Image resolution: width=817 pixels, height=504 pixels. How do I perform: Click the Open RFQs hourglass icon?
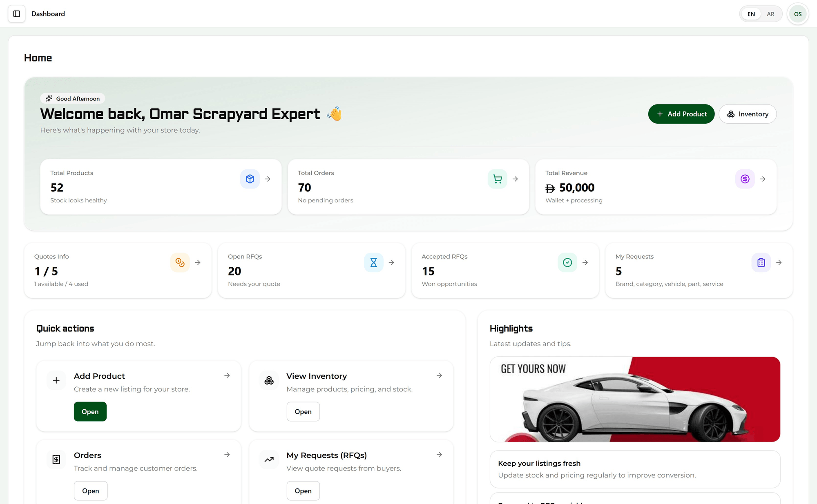(x=374, y=262)
